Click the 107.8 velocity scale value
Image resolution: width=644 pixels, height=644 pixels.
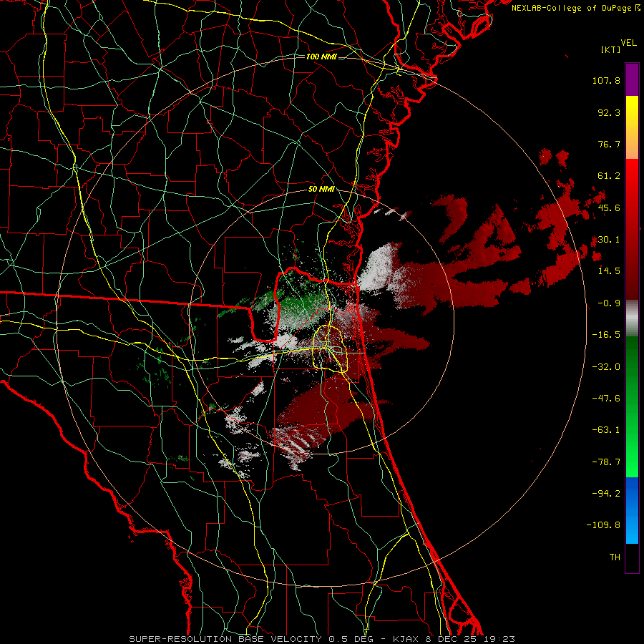click(606, 80)
